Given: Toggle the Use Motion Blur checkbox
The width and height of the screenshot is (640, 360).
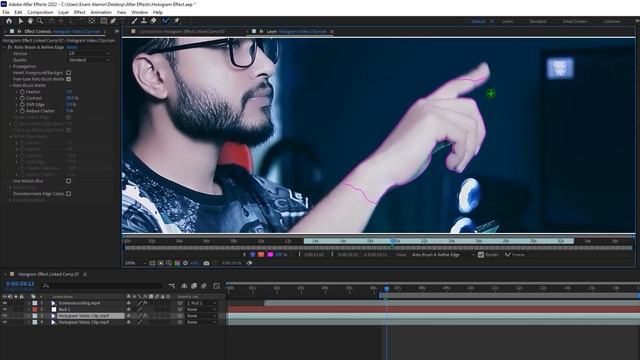Looking at the screenshot, I should click(x=69, y=181).
